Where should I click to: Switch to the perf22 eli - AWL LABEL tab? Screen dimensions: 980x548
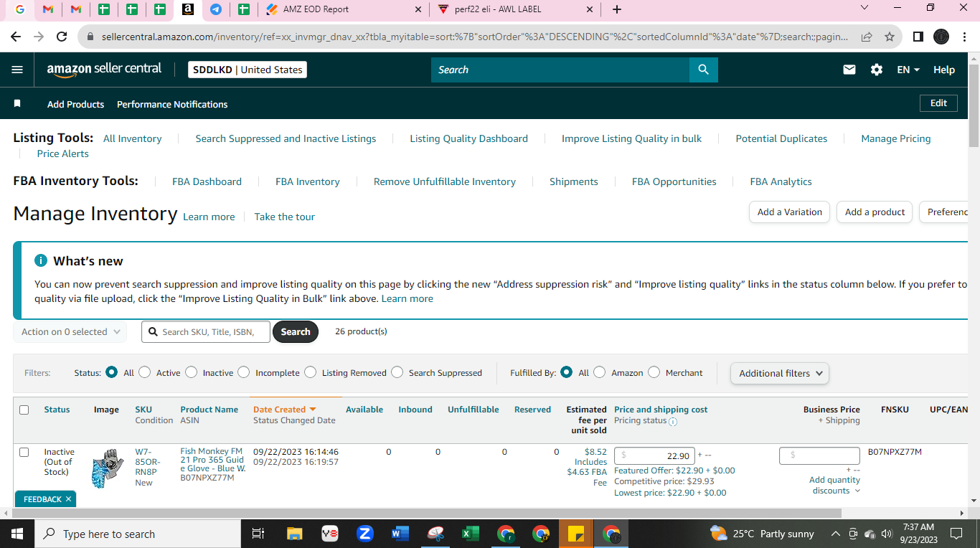517,9
